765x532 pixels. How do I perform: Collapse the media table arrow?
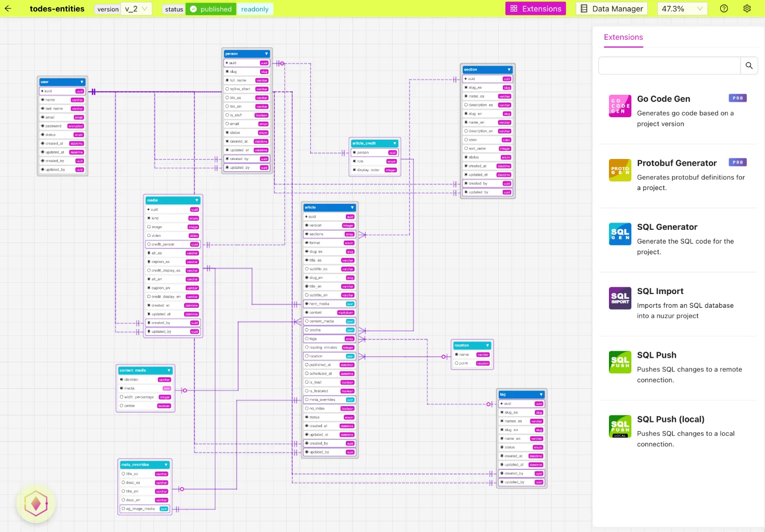(197, 200)
